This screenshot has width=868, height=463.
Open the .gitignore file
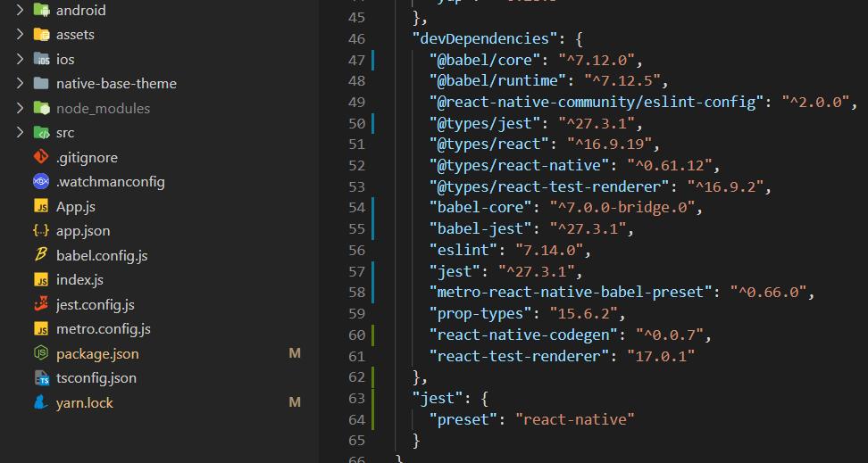(x=87, y=158)
